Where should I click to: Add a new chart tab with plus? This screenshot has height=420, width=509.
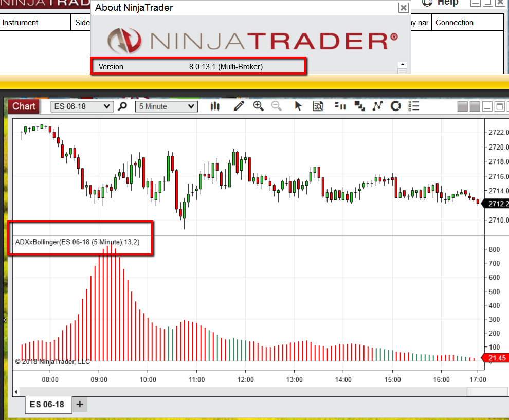[80, 405]
